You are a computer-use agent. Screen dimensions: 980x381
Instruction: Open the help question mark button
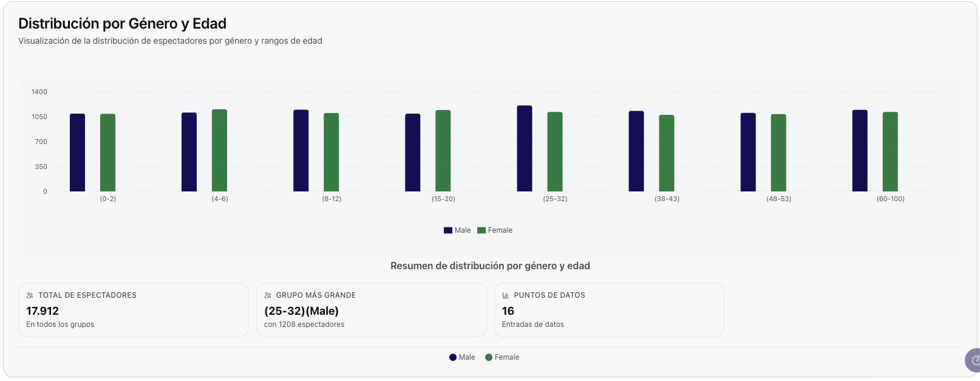[973, 360]
